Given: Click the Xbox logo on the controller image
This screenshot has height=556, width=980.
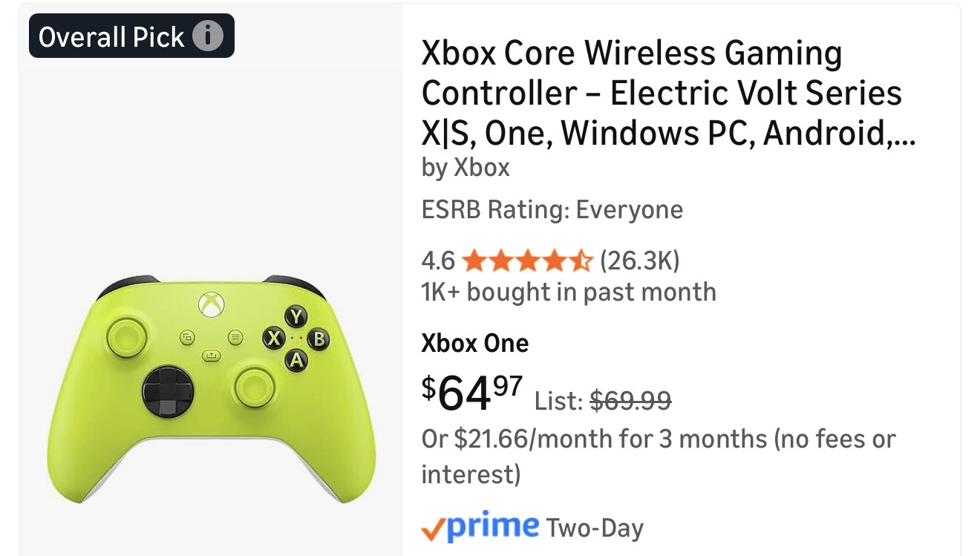Looking at the screenshot, I should coord(211,305).
